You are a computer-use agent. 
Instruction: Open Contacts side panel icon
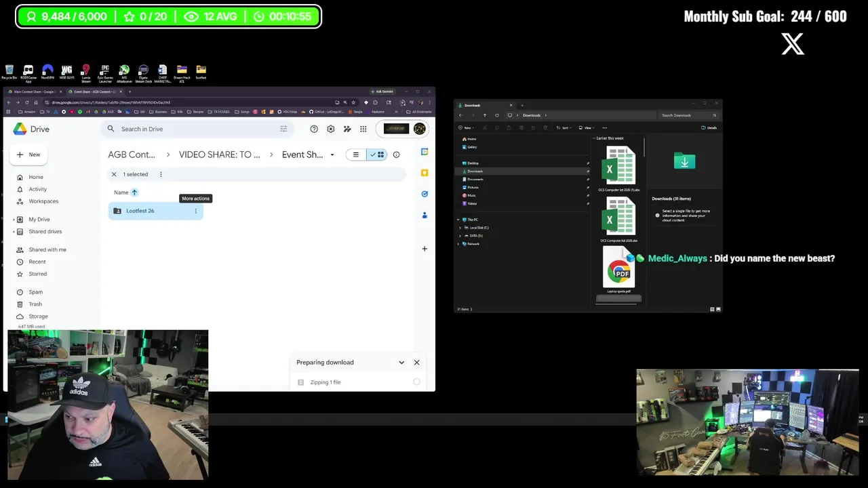tap(425, 215)
